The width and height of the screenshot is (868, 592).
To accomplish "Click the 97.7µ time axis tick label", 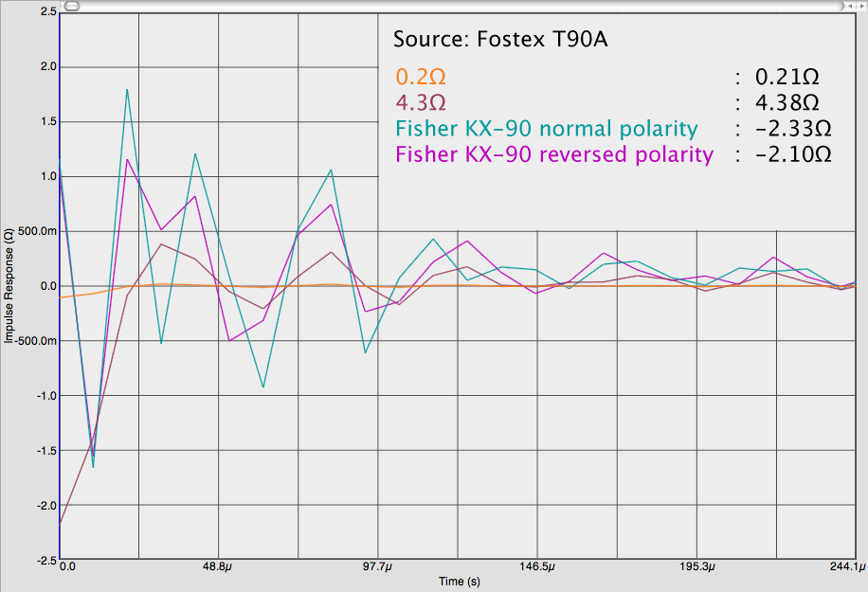I will click(x=377, y=567).
